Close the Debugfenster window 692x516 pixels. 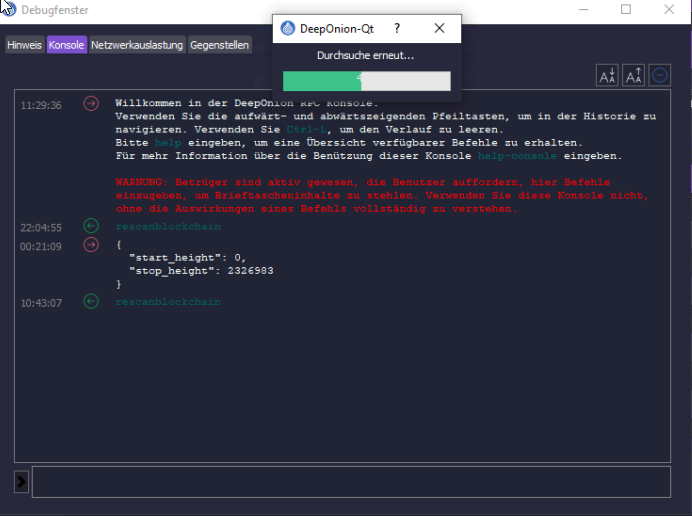point(669,9)
